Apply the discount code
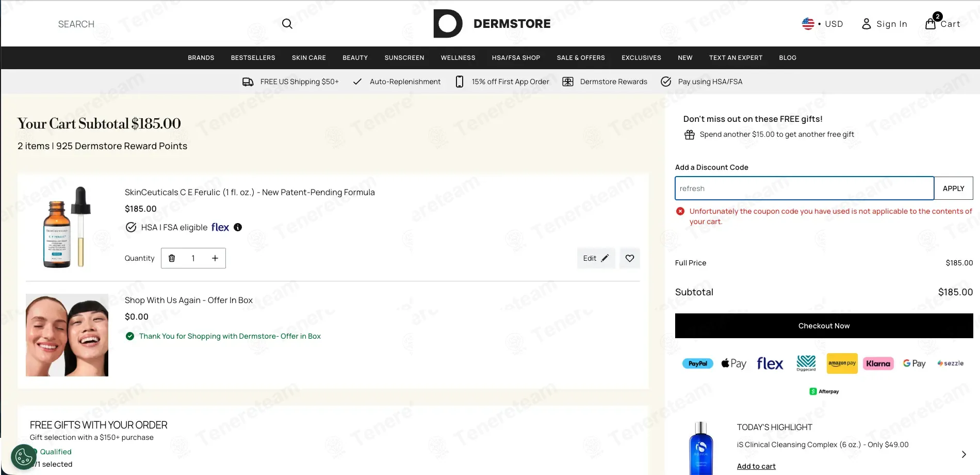This screenshot has height=475, width=980. (x=954, y=188)
